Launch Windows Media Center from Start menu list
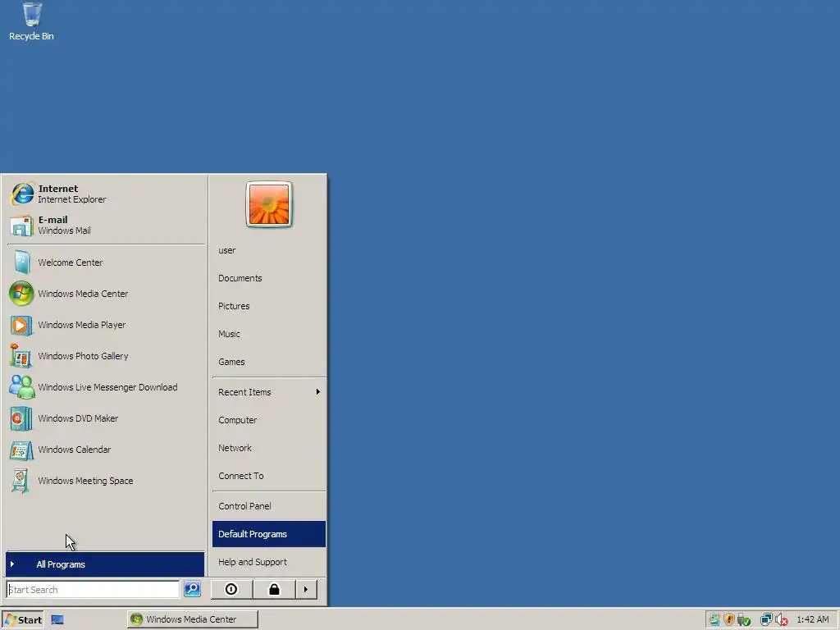This screenshot has height=630, width=840. pos(106,294)
